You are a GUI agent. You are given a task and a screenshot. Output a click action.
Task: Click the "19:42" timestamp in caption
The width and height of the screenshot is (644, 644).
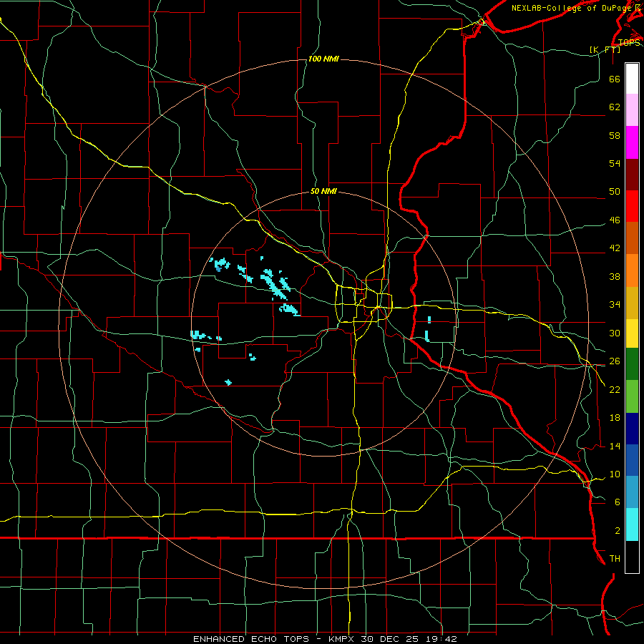click(x=441, y=639)
